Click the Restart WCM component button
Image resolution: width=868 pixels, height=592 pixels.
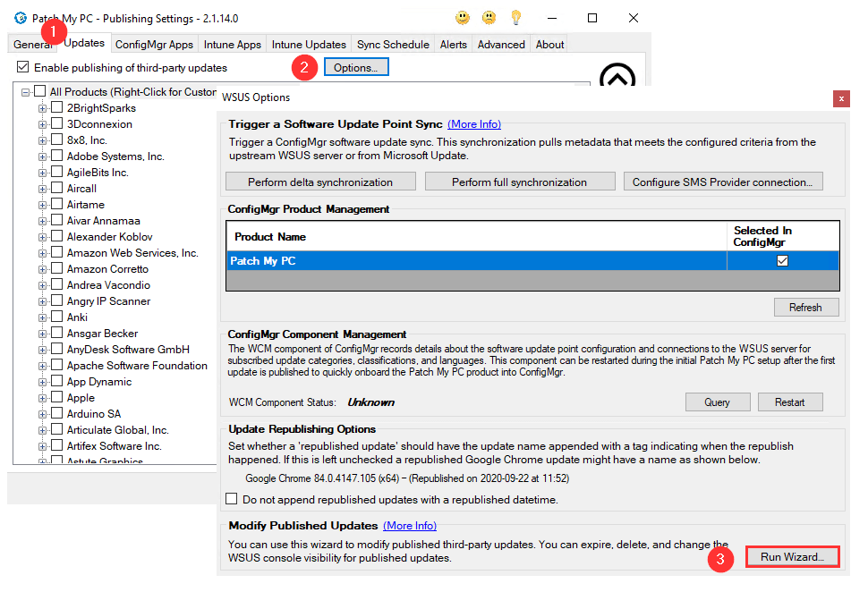click(x=790, y=402)
